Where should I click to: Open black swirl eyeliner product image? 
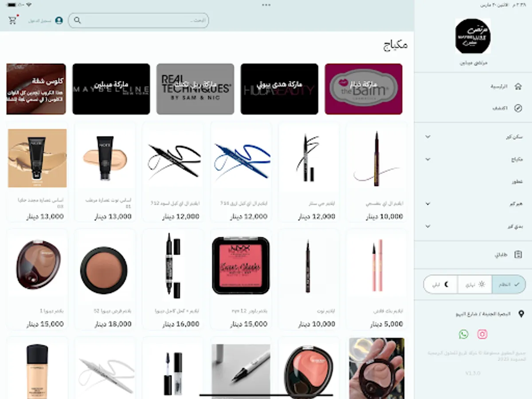click(173, 158)
